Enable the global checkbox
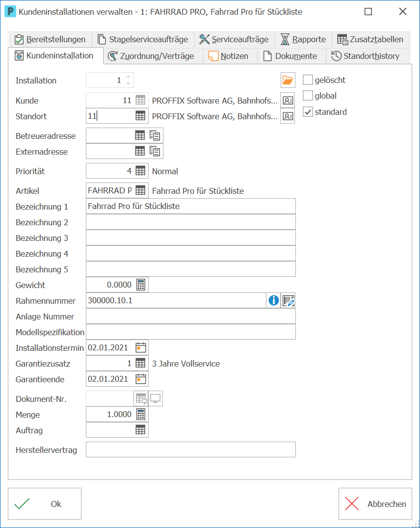 pos(308,96)
